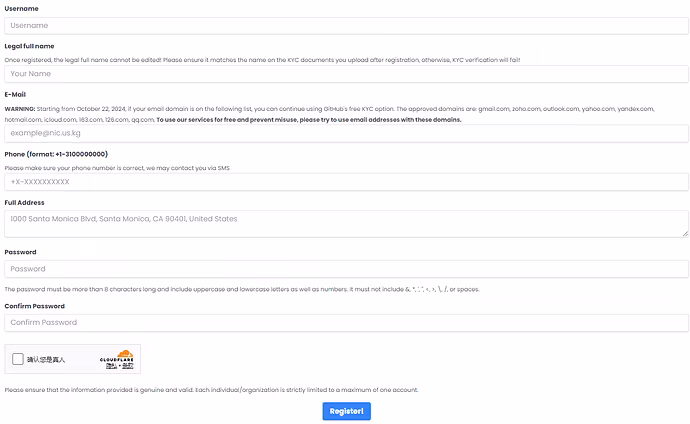Screen dimensions: 690x424
Task: Click the "Confirm Password" label
Action: [34, 306]
